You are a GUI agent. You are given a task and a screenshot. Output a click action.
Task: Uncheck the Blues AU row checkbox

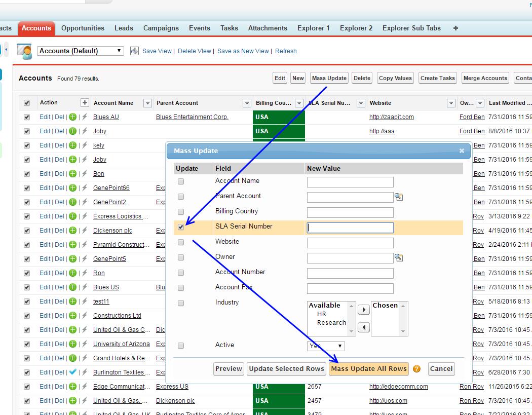(27, 117)
